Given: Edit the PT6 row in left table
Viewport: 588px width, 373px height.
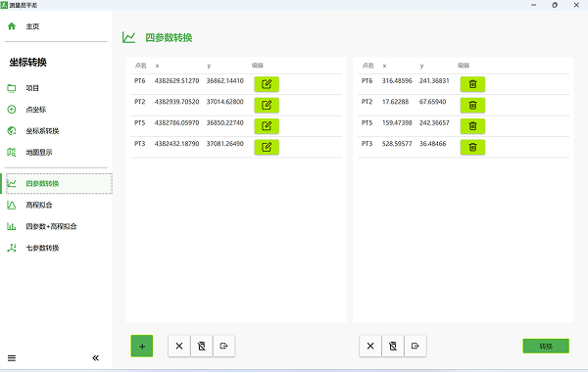Looking at the screenshot, I should (267, 84).
